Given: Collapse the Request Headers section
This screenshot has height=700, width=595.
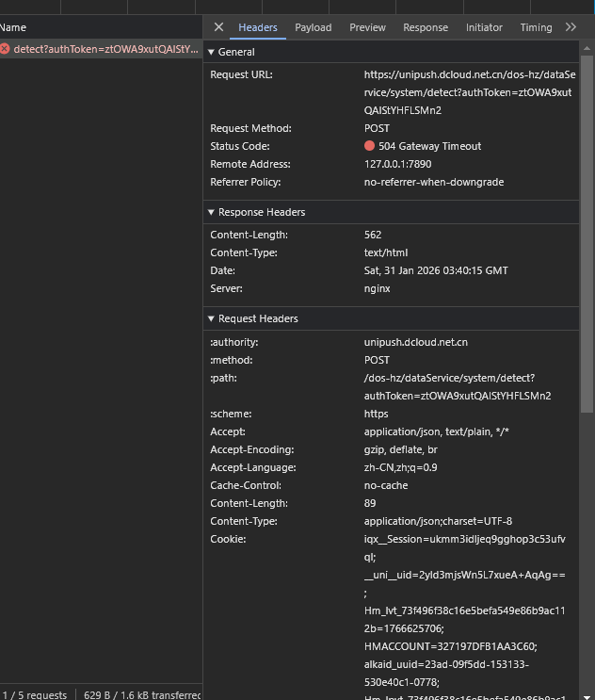Looking at the screenshot, I should (211, 318).
